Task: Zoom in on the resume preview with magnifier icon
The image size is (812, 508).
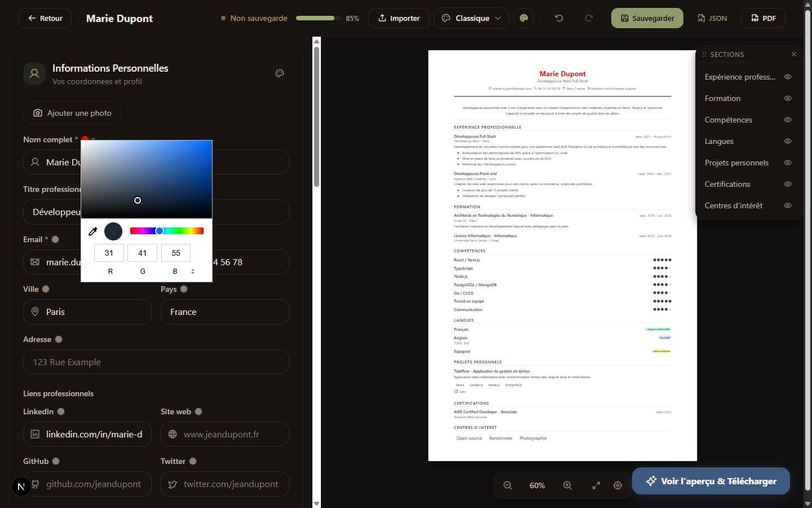Action: 567,485
